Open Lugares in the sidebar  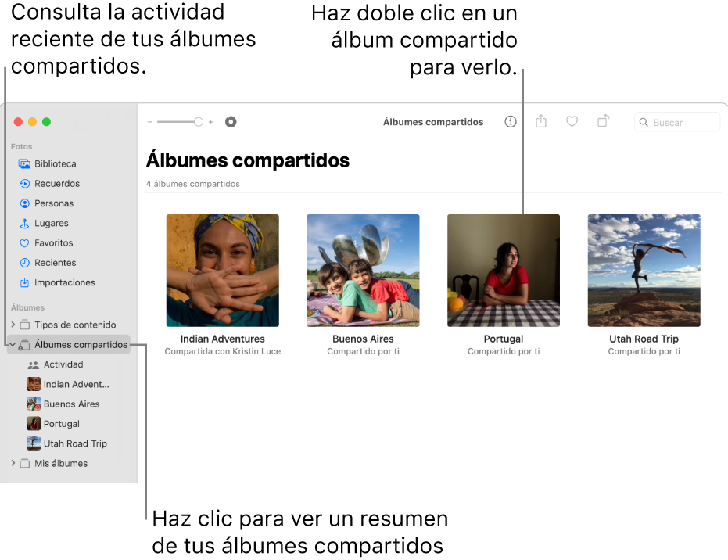(x=49, y=223)
